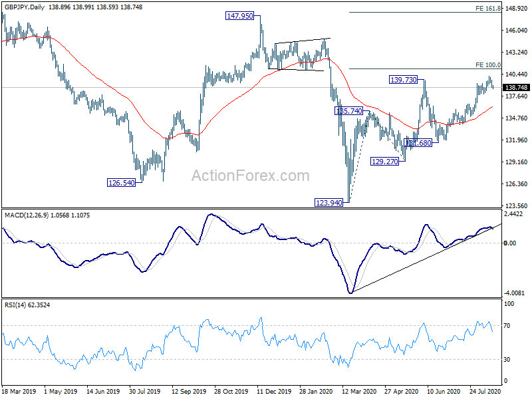Click the 28 Jan 2020 date label
The image size is (532, 399).
click(316, 391)
